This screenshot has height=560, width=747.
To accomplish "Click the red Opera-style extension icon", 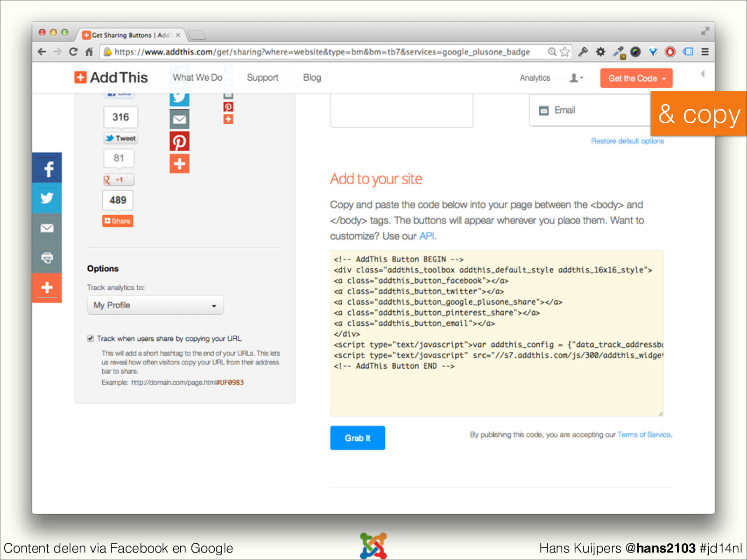I will pyautogui.click(x=670, y=52).
